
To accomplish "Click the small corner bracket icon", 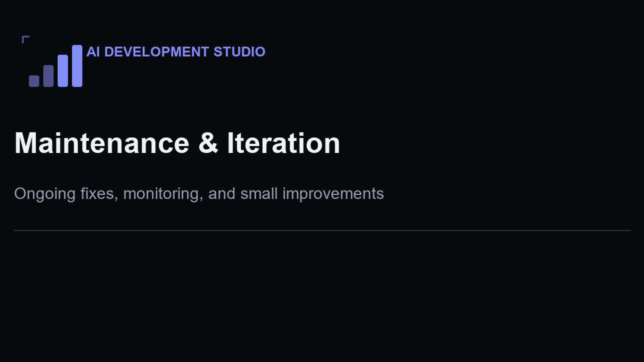I will point(26,39).
